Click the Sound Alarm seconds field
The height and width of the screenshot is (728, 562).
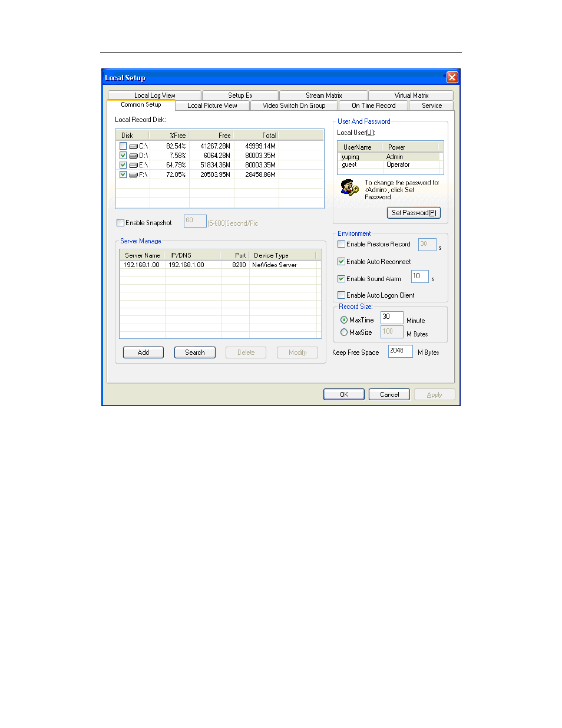pyautogui.click(x=419, y=276)
